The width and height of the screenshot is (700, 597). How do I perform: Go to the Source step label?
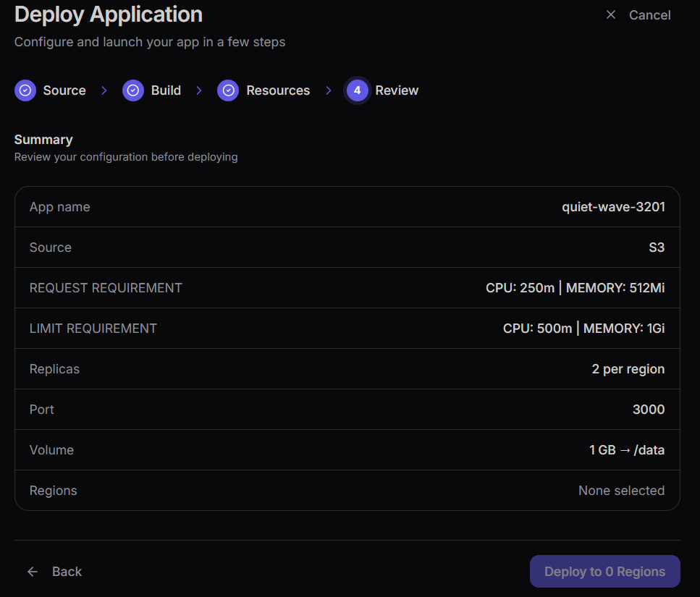pos(64,90)
